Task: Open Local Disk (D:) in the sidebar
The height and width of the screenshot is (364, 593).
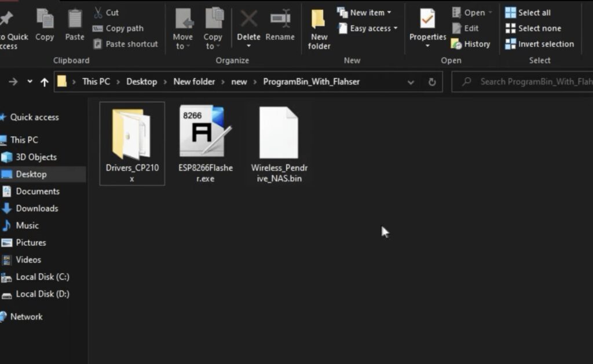Action: click(42, 294)
